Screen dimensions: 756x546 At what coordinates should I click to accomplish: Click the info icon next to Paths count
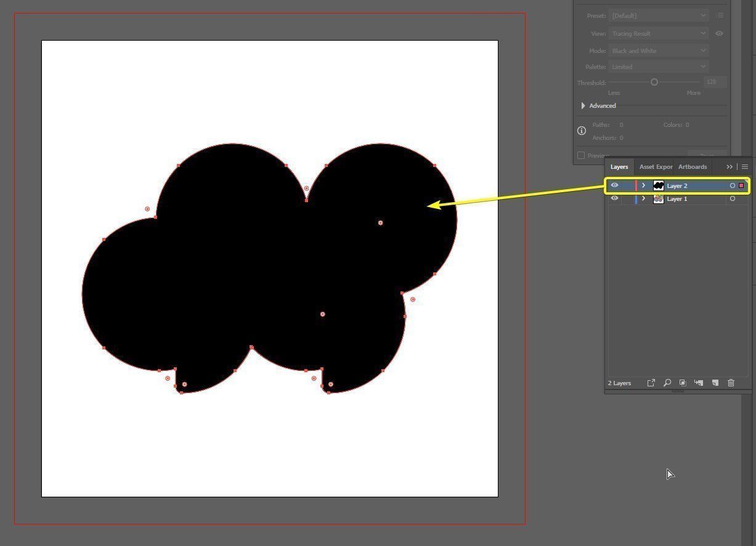coord(581,131)
